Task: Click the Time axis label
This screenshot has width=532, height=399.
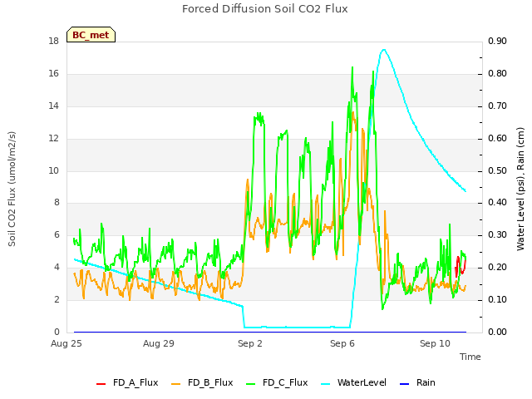Action: (470, 357)
